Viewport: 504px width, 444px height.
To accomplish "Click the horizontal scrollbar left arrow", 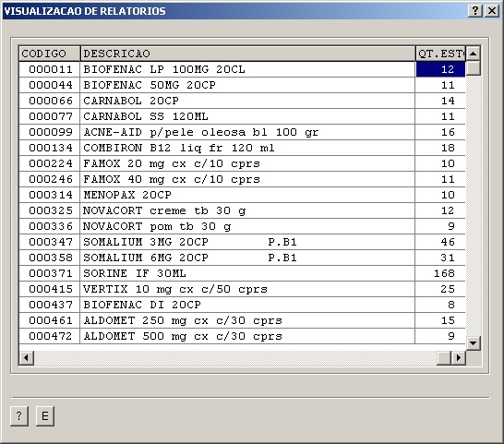I will [x=27, y=357].
